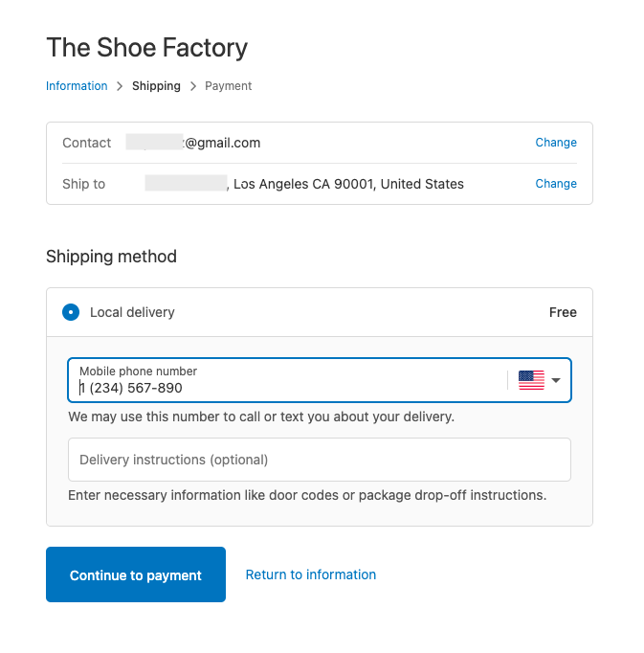Image resolution: width=644 pixels, height=653 pixels.
Task: Change the Contact email address
Action: coord(556,143)
